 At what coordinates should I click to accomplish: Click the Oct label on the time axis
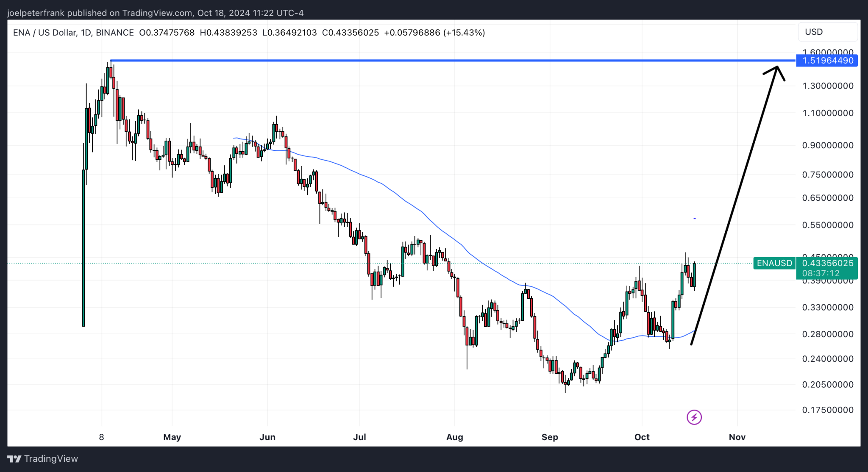[642, 437]
